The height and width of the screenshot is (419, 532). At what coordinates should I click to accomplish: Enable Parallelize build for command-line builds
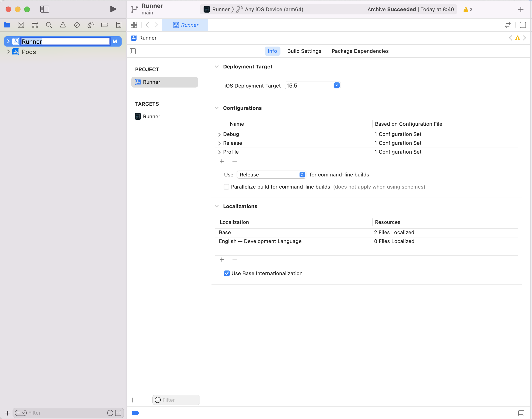(x=226, y=187)
